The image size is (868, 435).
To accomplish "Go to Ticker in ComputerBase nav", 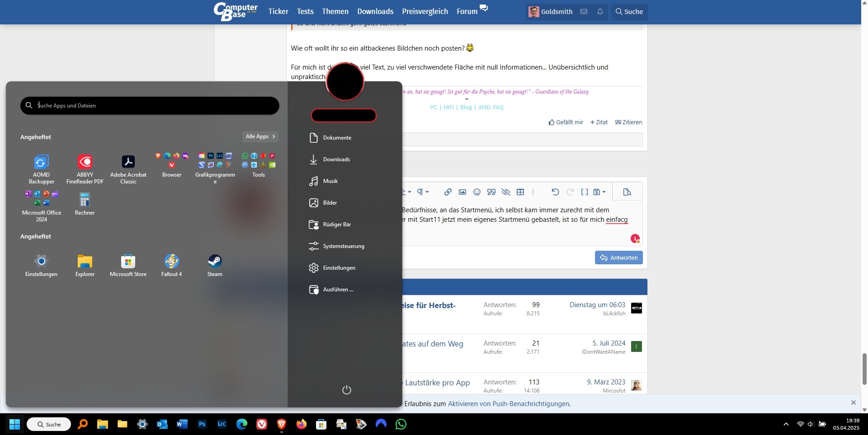I will [x=278, y=11].
